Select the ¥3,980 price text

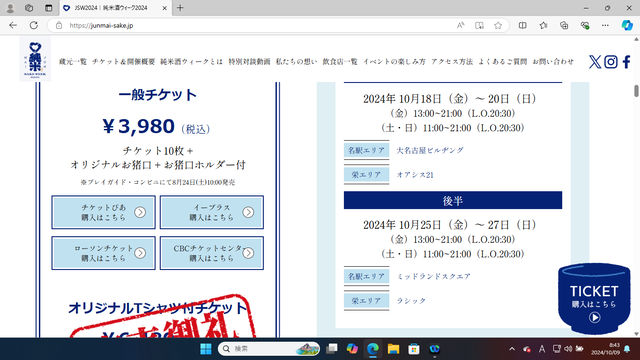pyautogui.click(x=138, y=126)
